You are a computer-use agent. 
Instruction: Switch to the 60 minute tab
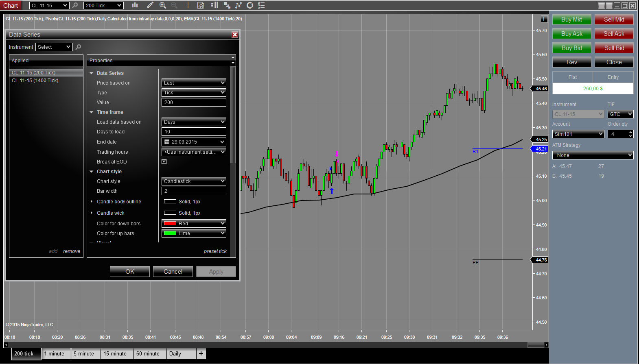pyautogui.click(x=150, y=354)
